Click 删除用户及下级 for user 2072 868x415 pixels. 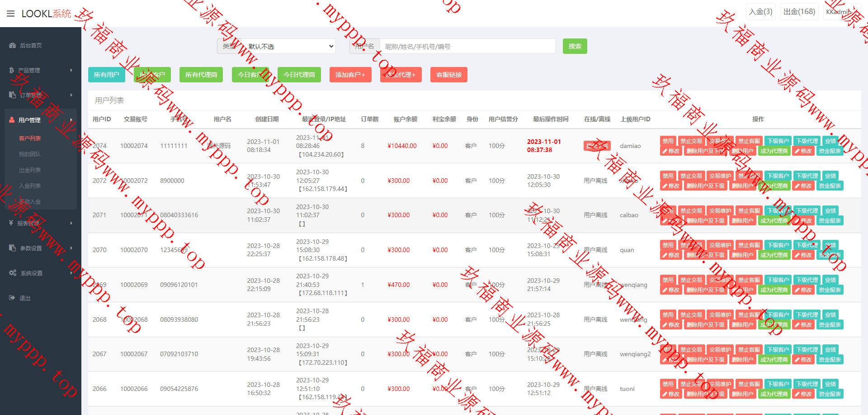pyautogui.click(x=705, y=186)
